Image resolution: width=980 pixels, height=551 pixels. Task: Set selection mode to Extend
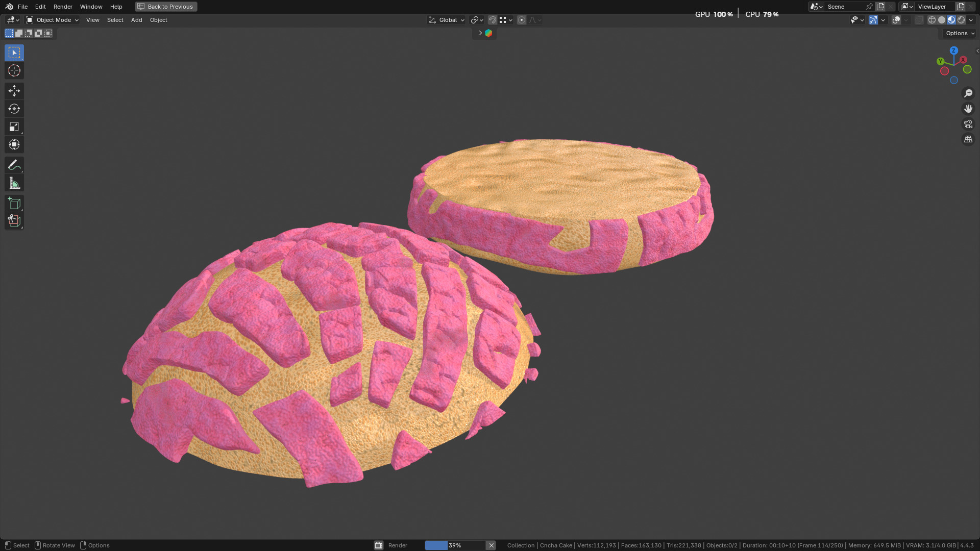click(x=19, y=33)
